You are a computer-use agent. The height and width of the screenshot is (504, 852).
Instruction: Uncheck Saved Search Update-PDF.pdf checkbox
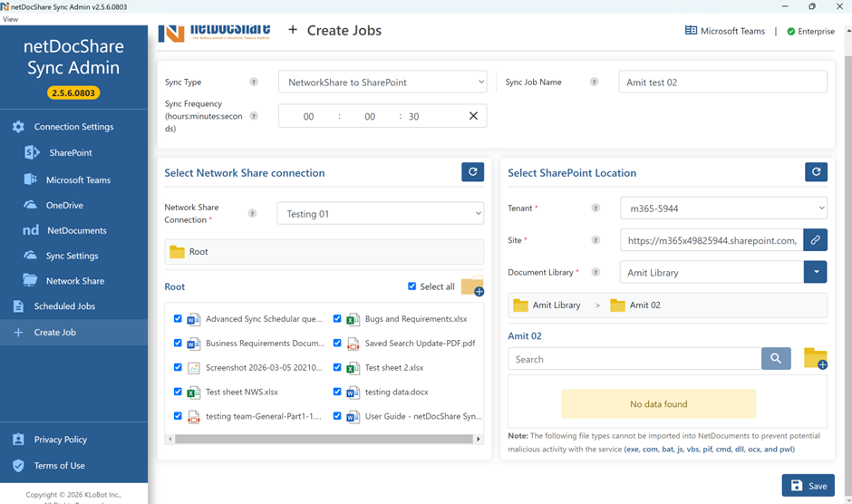click(337, 343)
